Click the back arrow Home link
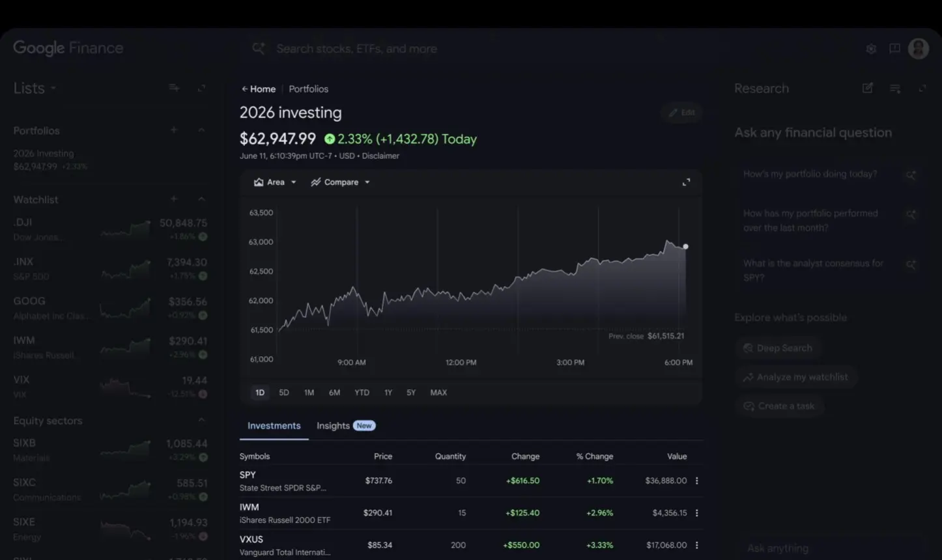Screen dimensions: 942x560 (259, 89)
